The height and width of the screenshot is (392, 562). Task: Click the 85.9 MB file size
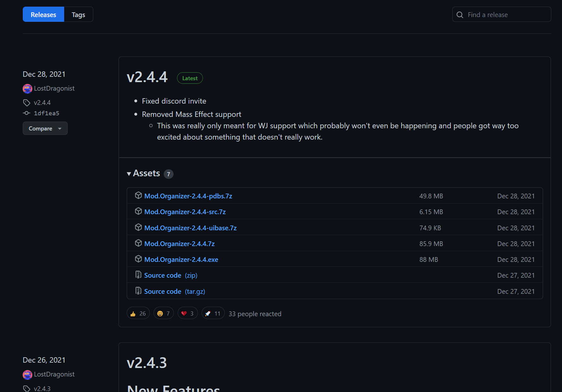pos(431,244)
